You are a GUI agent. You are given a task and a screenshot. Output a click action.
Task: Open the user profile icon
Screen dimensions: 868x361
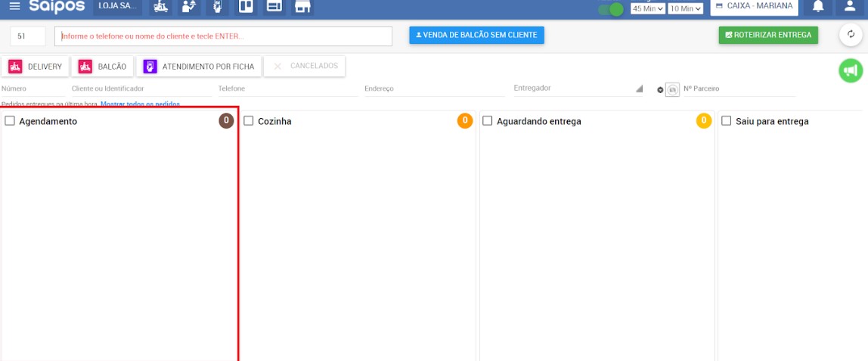[x=850, y=7]
